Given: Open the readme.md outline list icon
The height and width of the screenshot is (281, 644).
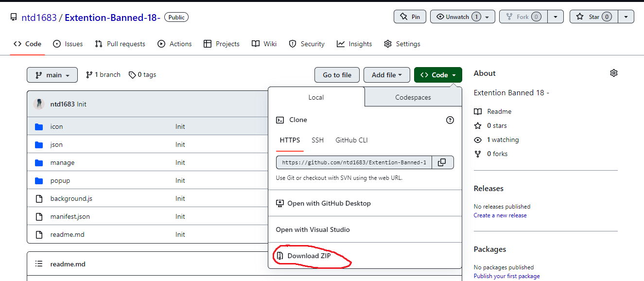Looking at the screenshot, I should pos(39,264).
